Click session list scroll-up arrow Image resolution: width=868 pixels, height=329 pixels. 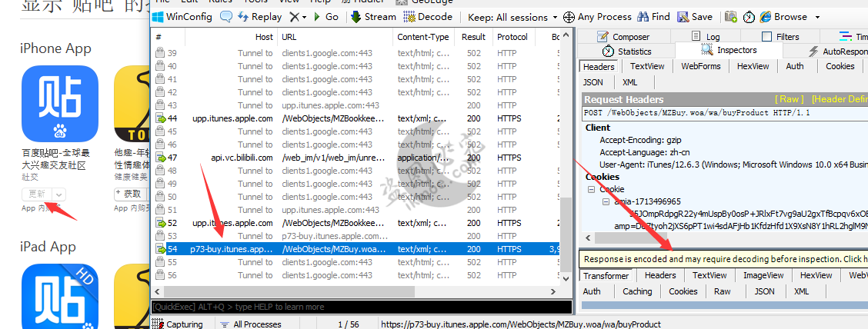[x=566, y=36]
